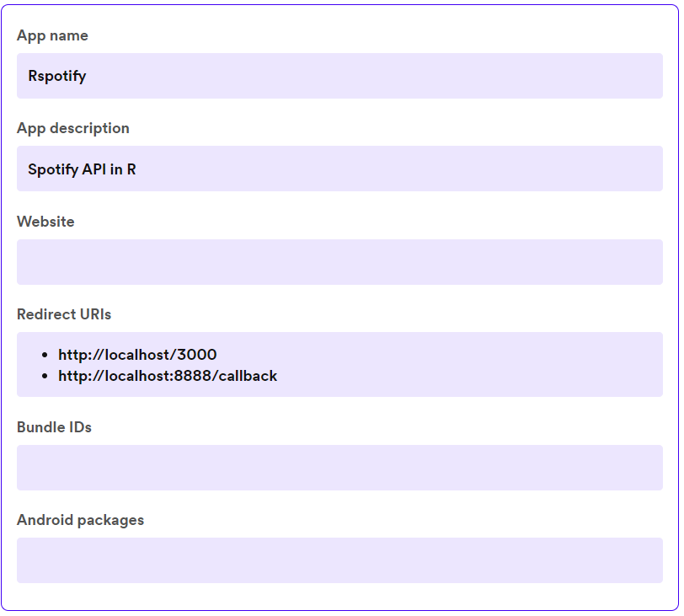Click the empty Website field
684x616 pixels.
339,262
